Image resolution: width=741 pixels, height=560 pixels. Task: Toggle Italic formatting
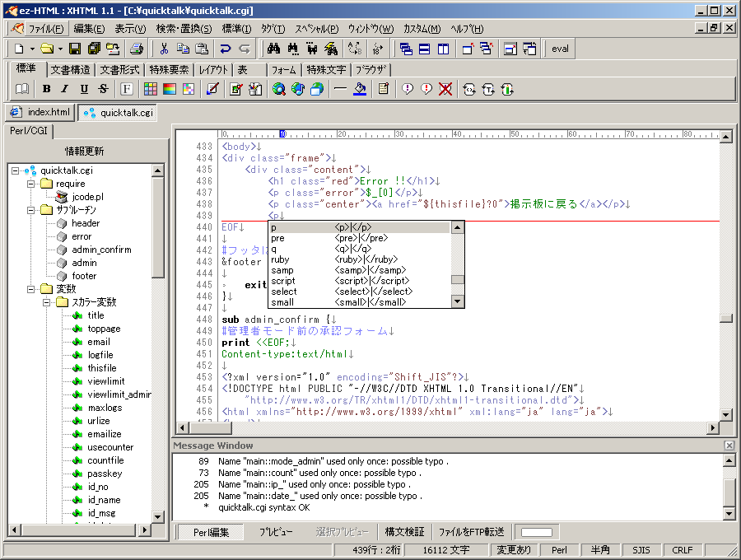pos(65,89)
